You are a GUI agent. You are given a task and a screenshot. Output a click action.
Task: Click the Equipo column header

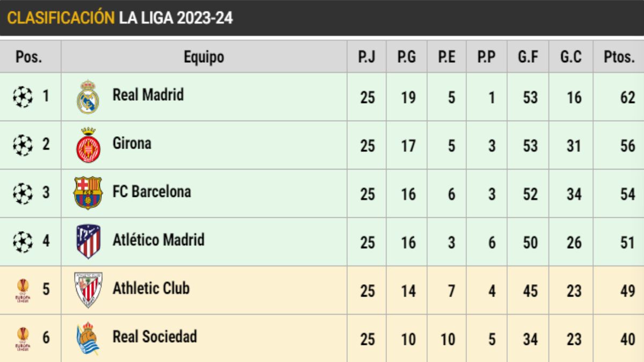204,57
